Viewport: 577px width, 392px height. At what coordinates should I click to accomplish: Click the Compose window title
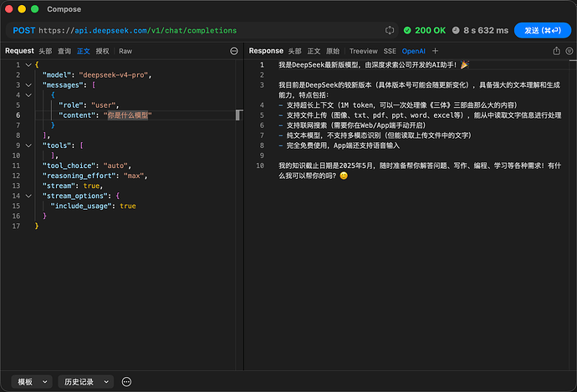(x=64, y=9)
